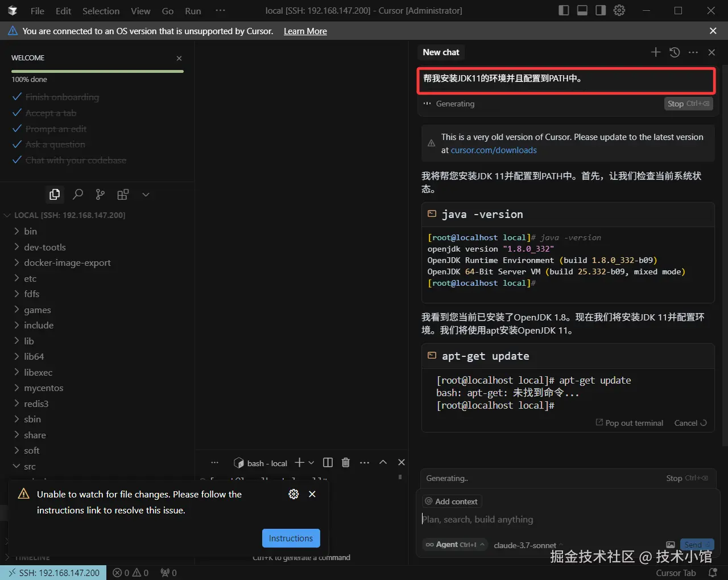The width and height of the screenshot is (728, 580).
Task: Expand the include folder
Action: click(x=97, y=325)
